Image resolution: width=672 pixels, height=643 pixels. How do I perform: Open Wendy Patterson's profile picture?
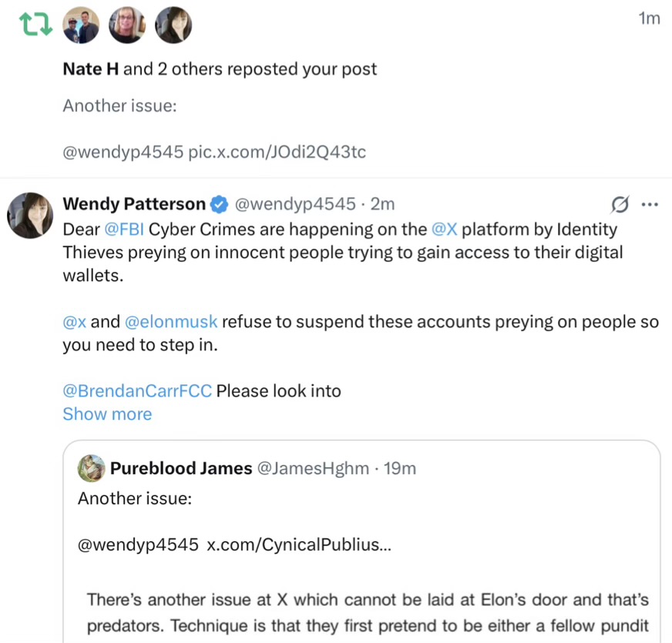coord(30,216)
